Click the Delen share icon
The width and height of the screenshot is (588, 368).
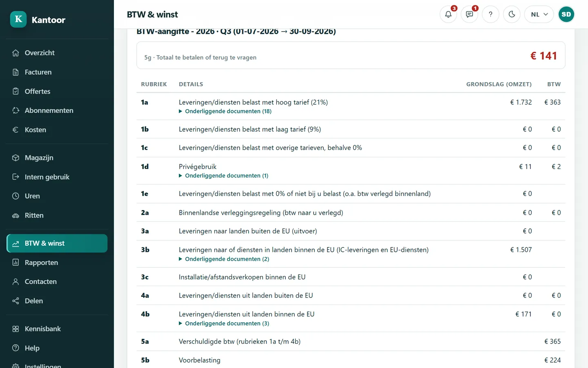(16, 301)
